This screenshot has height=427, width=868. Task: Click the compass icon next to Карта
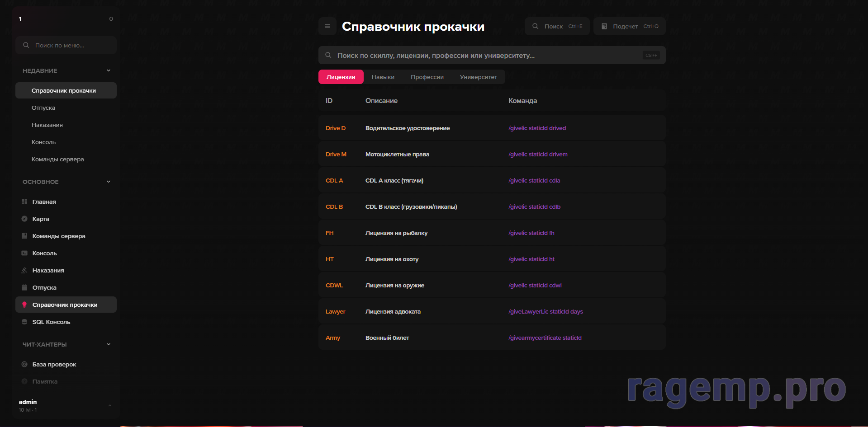24,219
